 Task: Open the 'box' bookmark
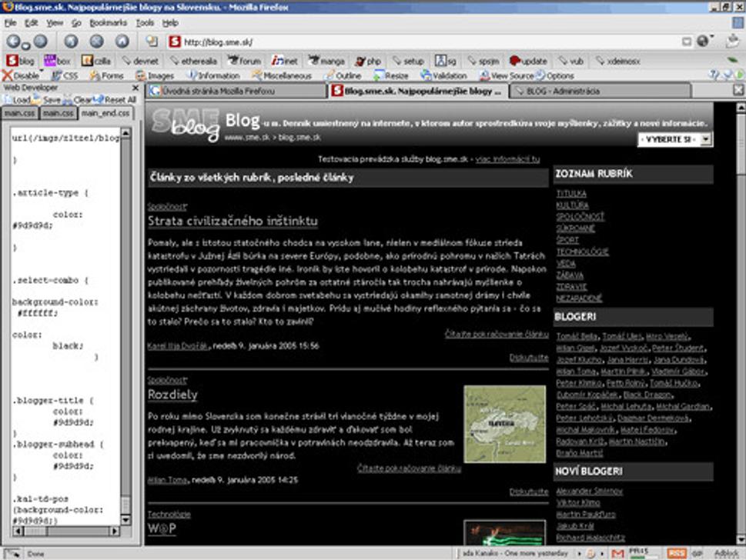pos(57,61)
